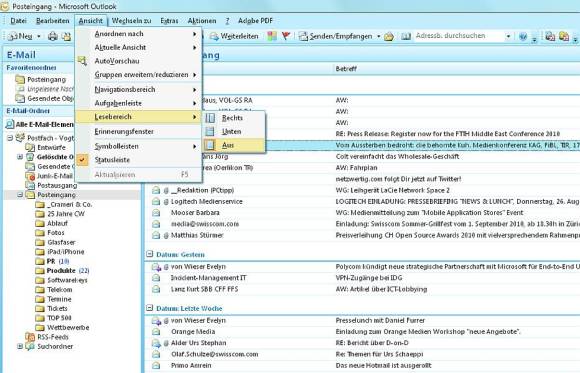Click Senden/Empfangen button

tap(336, 36)
